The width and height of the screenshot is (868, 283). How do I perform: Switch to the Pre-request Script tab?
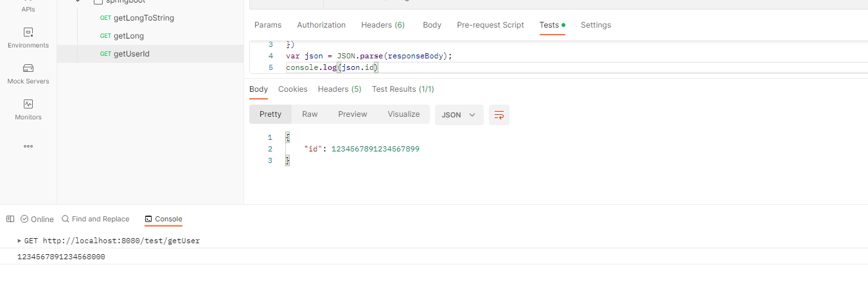pos(490,25)
